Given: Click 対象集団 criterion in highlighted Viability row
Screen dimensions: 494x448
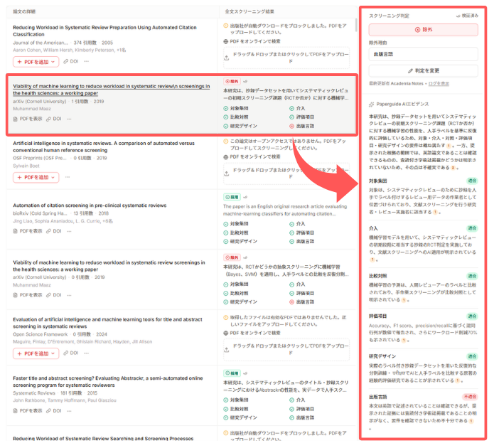Looking at the screenshot, I should (x=236, y=109).
